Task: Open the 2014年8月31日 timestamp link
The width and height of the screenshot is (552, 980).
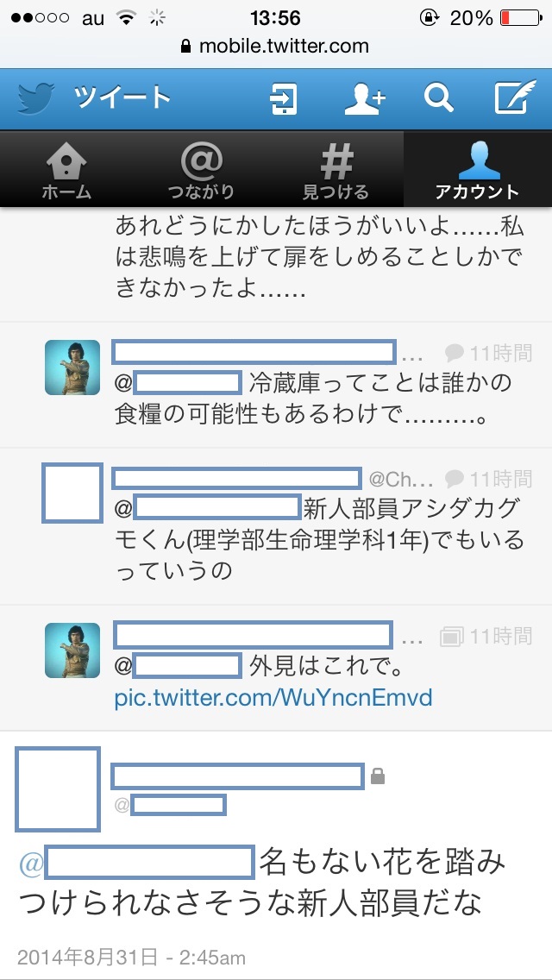Action: pyautogui.click(x=131, y=958)
